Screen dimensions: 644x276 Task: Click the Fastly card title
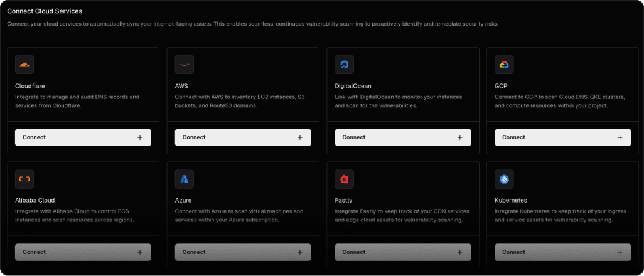344,201
